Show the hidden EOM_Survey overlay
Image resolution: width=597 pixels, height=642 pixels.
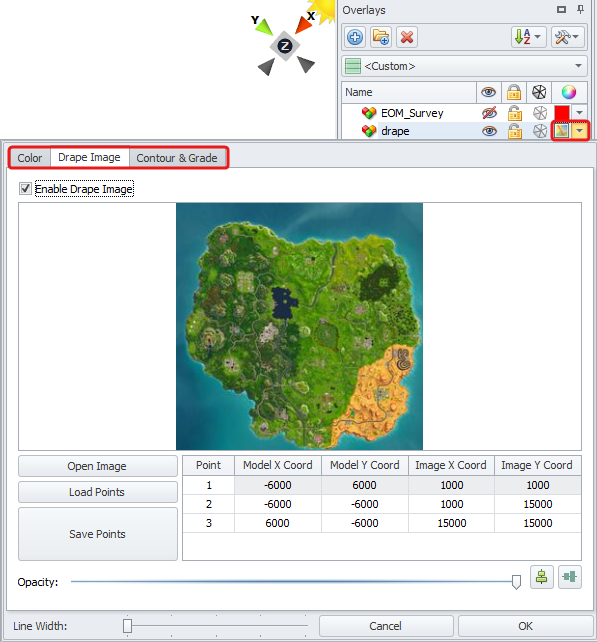[x=489, y=113]
